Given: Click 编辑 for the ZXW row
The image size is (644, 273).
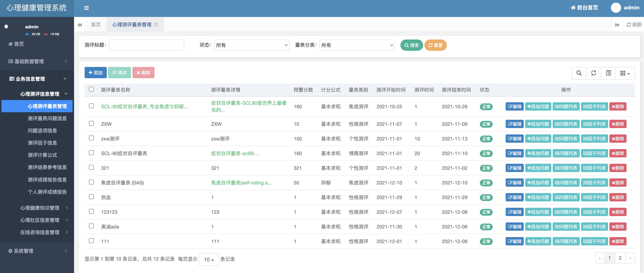Looking at the screenshot, I should (x=514, y=124).
